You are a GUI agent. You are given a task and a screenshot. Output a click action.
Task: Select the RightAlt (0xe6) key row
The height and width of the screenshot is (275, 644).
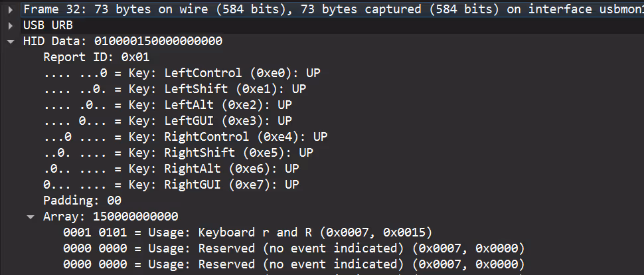point(171,169)
